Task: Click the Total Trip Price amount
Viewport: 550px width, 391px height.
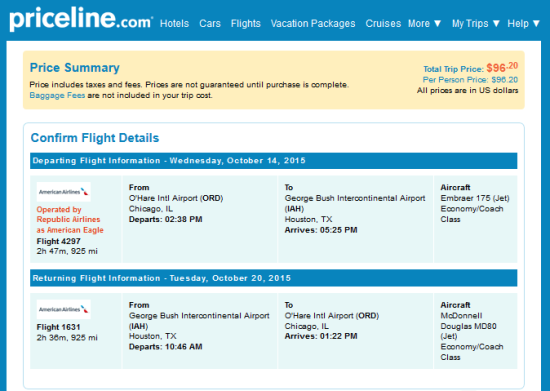Action: pos(502,67)
